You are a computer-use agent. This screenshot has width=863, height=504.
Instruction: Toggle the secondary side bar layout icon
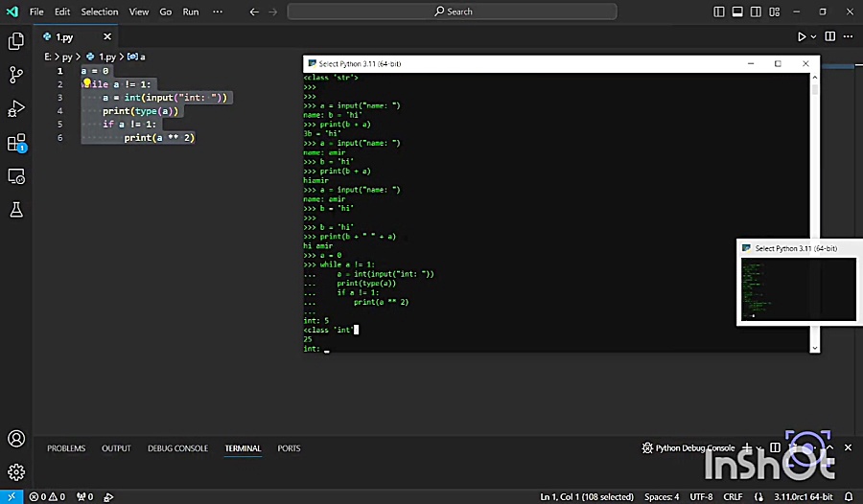[x=756, y=11]
